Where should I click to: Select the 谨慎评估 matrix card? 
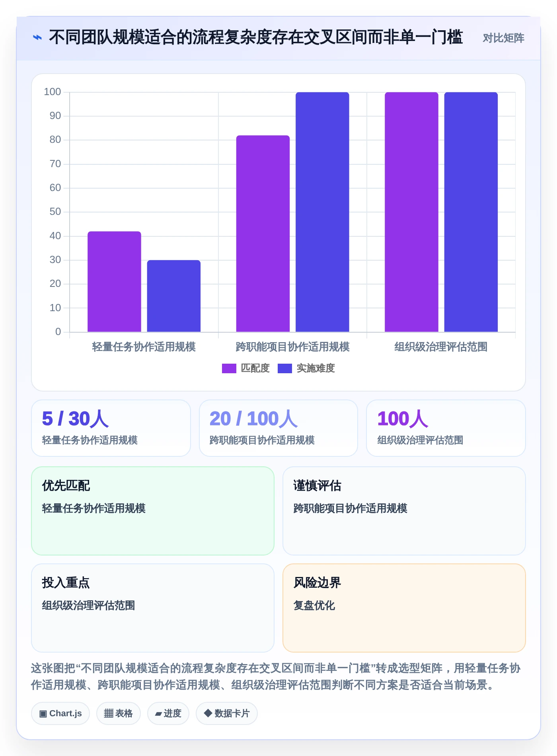click(404, 511)
